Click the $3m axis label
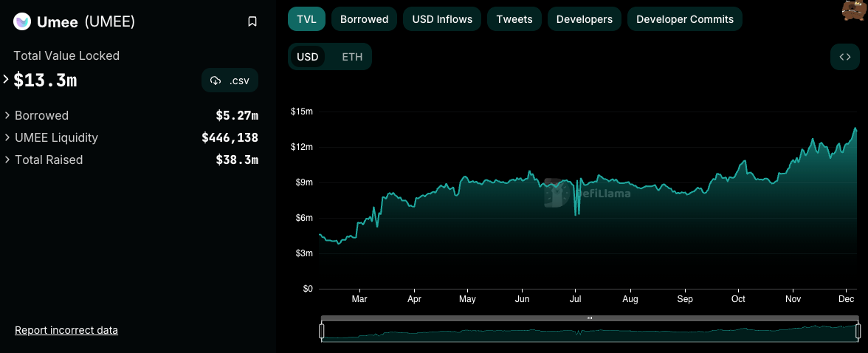 (x=303, y=253)
